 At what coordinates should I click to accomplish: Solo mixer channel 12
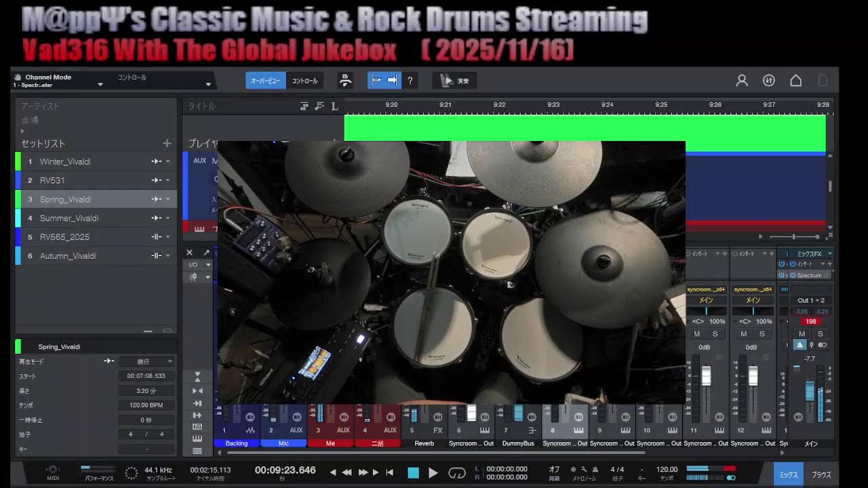(x=762, y=333)
